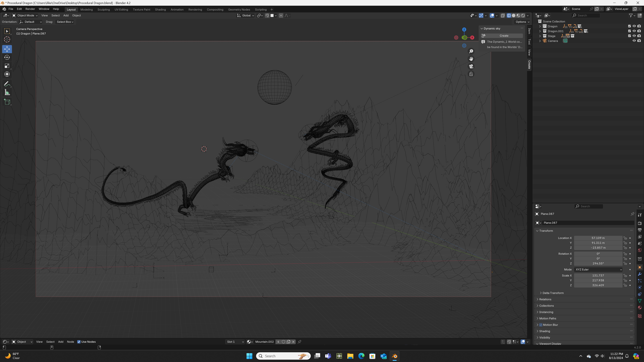Activate the Move tool

pyautogui.click(x=7, y=49)
